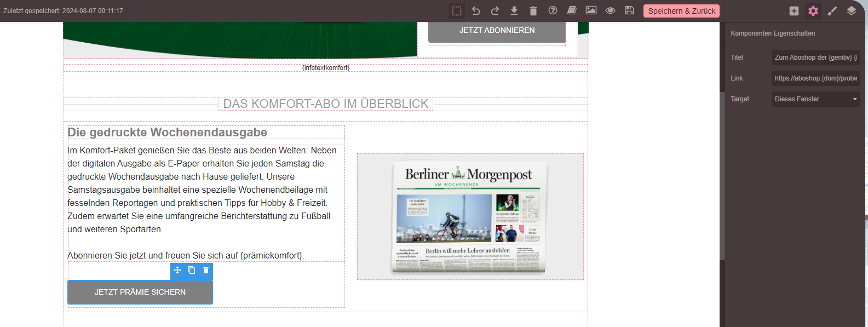This screenshot has width=868, height=327.
Task: Click into the Link URL field
Action: tap(815, 78)
